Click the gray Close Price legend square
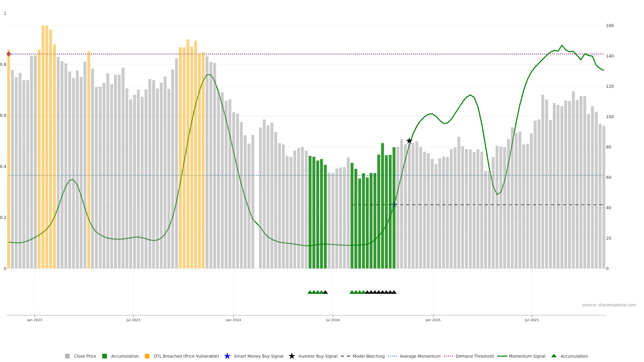This screenshot has width=644, height=362. click(x=67, y=356)
